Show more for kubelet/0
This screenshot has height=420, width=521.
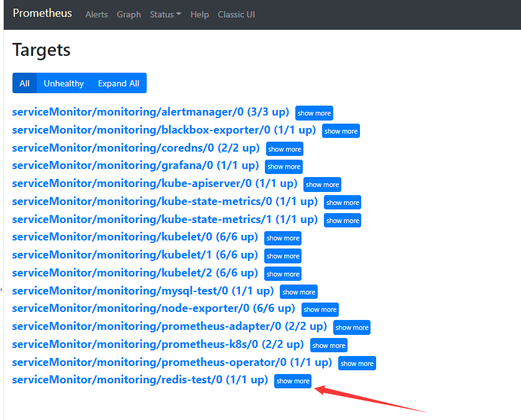(x=283, y=238)
